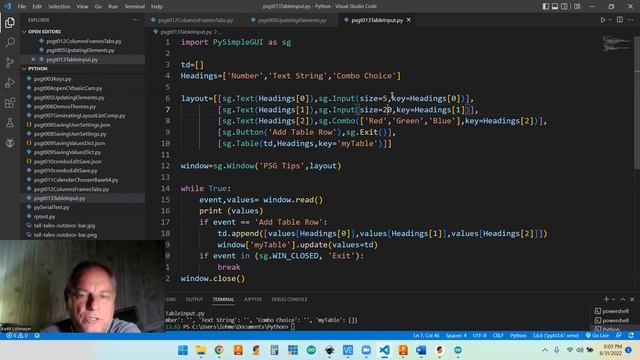Open pySerialTest.py in the file tree

[51, 207]
